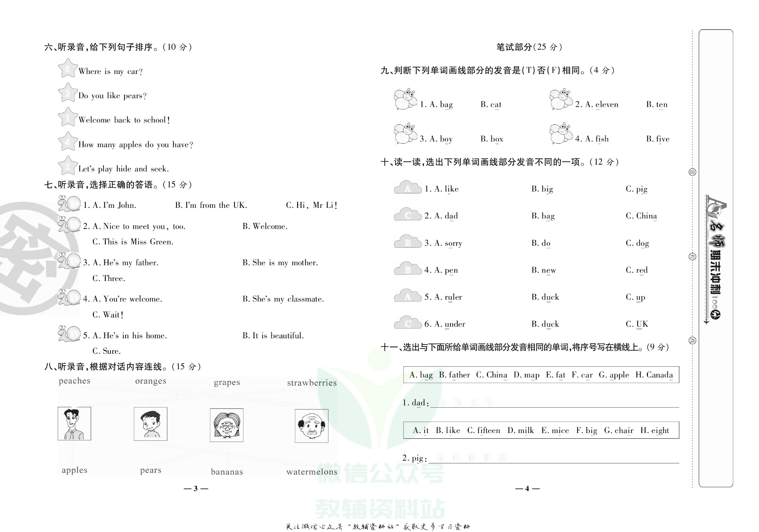Open section 十一 word bank box

coord(541,375)
